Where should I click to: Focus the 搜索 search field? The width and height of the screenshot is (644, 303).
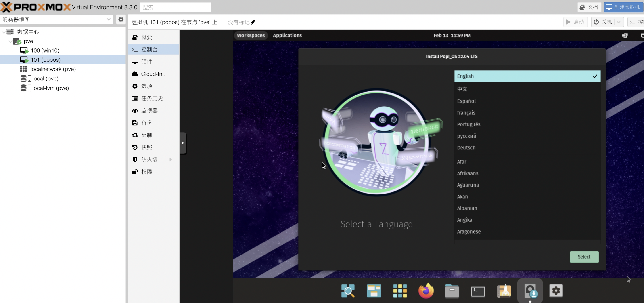175,7
